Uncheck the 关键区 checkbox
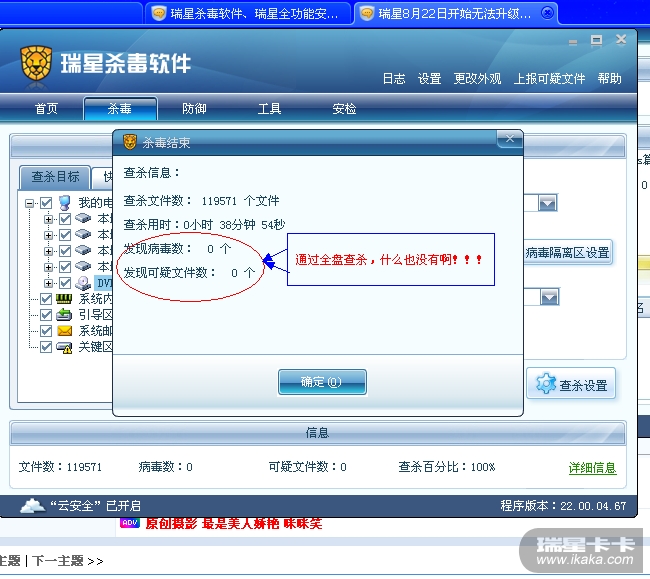 [46, 347]
